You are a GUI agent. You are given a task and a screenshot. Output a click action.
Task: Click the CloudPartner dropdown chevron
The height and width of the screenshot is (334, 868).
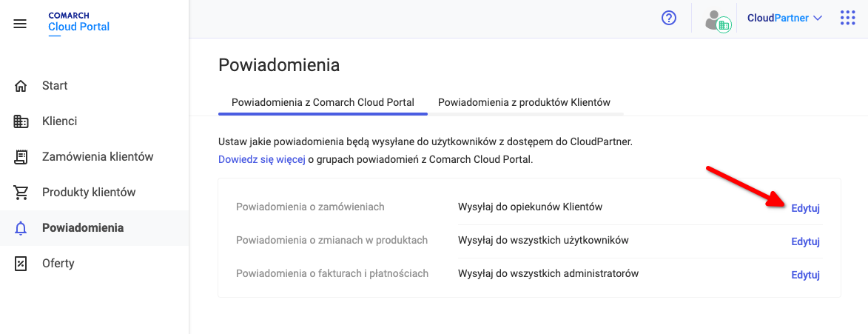click(818, 19)
